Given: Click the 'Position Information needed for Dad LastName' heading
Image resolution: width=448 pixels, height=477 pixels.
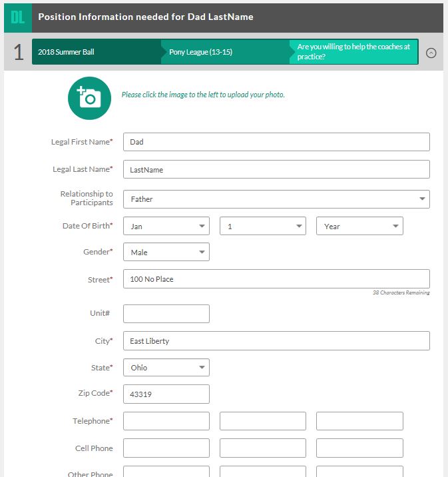Looking at the screenshot, I should coord(146,17).
